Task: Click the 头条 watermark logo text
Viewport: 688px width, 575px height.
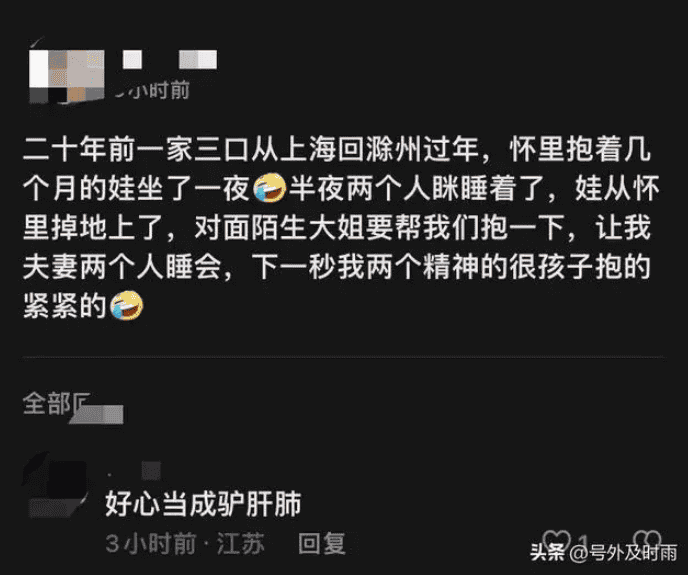Action: pos(547,553)
